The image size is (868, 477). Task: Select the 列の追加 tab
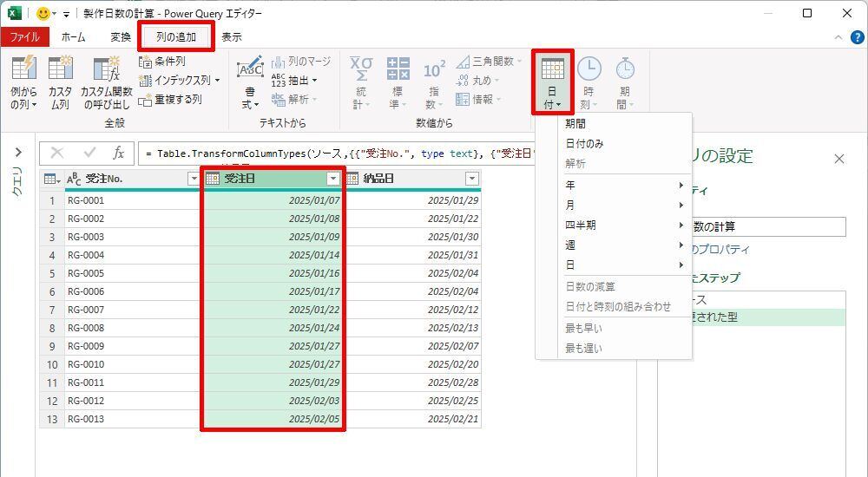[x=176, y=37]
